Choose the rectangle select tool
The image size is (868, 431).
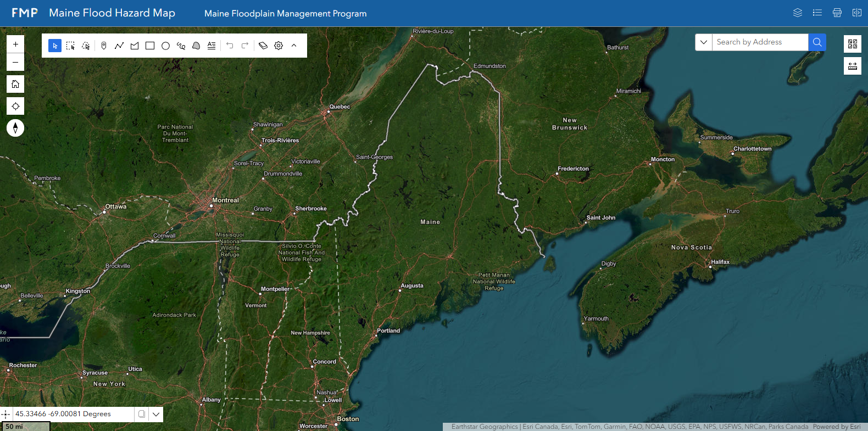pyautogui.click(x=70, y=46)
